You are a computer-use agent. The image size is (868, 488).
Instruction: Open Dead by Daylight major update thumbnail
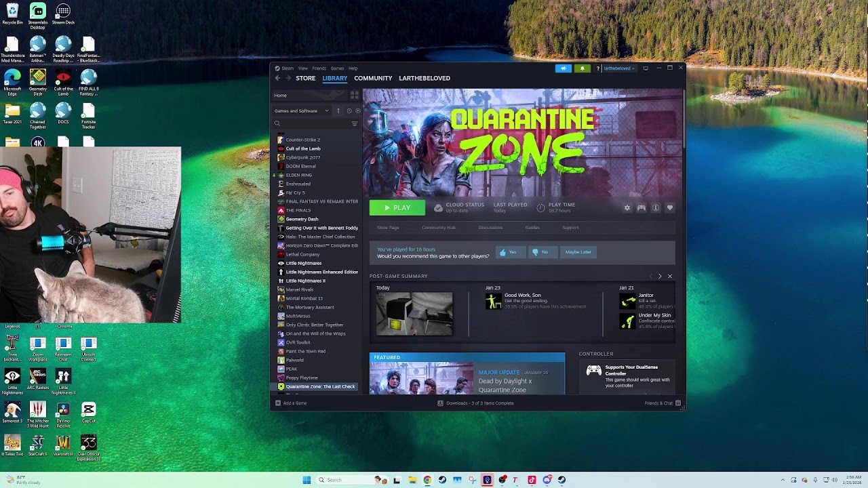[x=421, y=378]
